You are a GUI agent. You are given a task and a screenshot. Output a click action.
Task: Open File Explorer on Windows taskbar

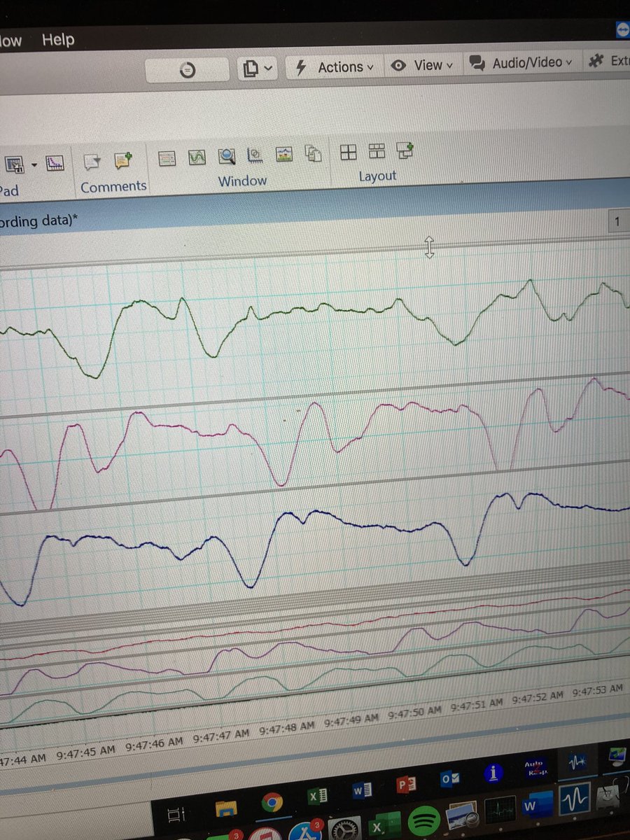coord(225,808)
